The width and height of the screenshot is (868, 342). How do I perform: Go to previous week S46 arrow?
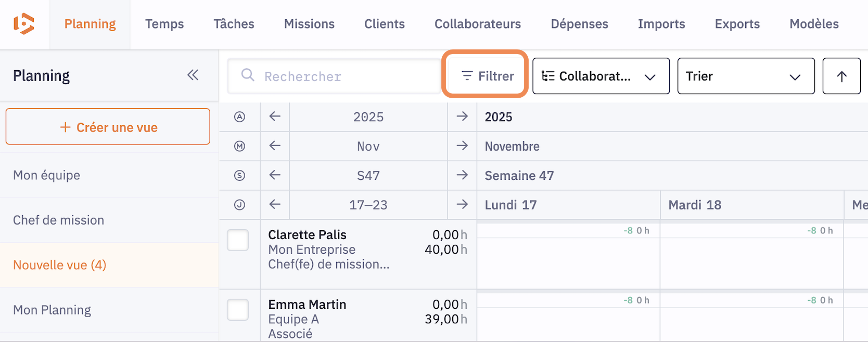[275, 176]
